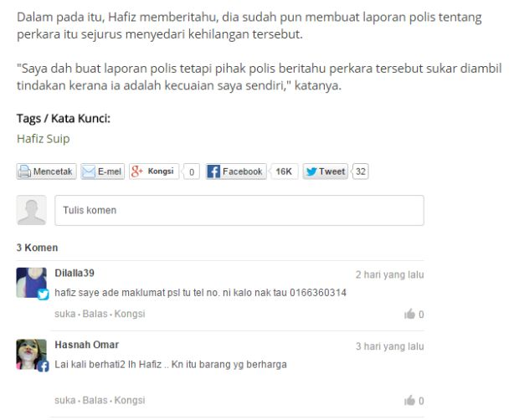Click thumbs-up icon on Hasnah Omar's comment
This screenshot has width=519, height=420.
(410, 400)
